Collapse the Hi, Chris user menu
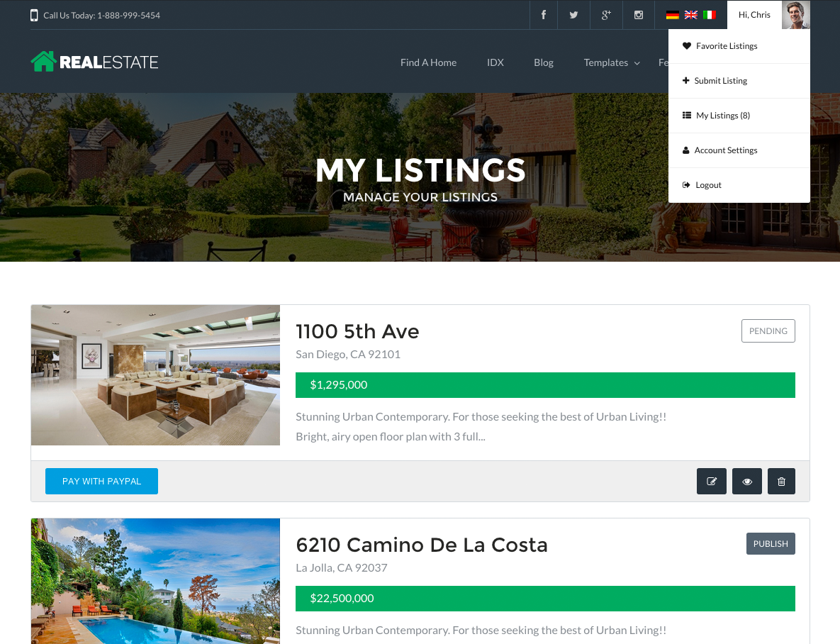 pos(755,15)
